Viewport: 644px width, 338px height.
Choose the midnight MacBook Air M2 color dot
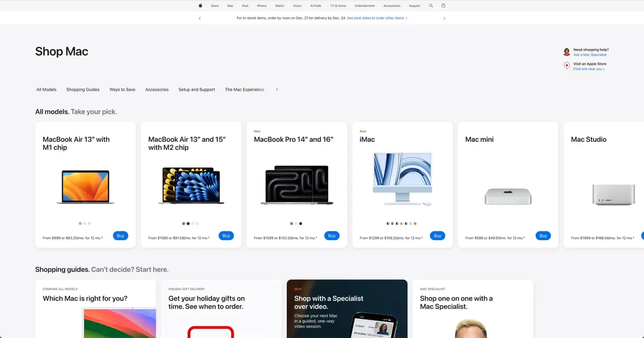click(x=188, y=224)
